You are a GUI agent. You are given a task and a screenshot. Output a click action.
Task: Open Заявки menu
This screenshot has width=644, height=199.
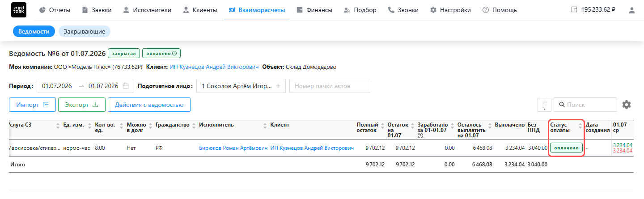(96, 10)
